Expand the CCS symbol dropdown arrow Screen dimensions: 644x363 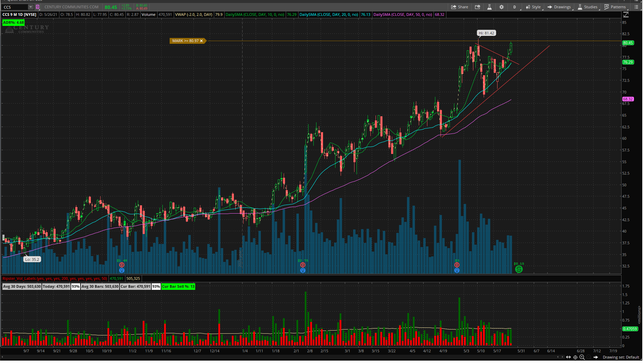click(x=31, y=7)
